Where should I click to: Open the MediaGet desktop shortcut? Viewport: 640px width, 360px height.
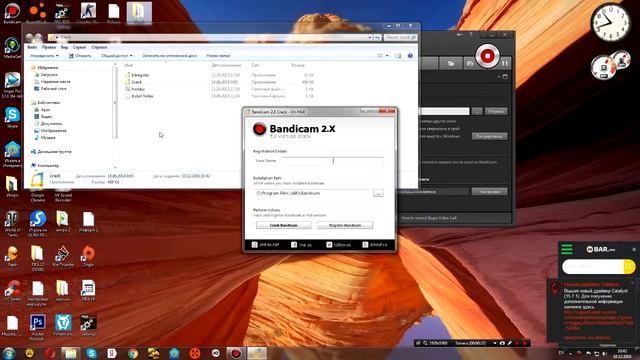[x=12, y=48]
